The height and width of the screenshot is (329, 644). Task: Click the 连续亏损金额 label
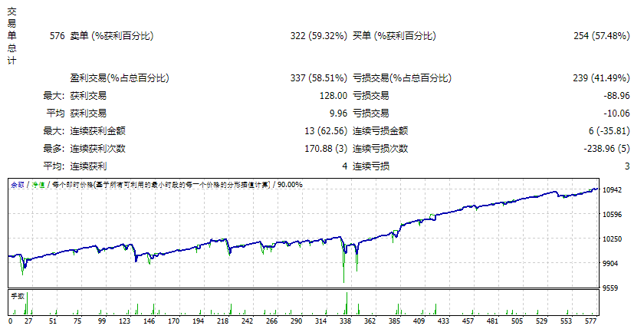click(380, 131)
